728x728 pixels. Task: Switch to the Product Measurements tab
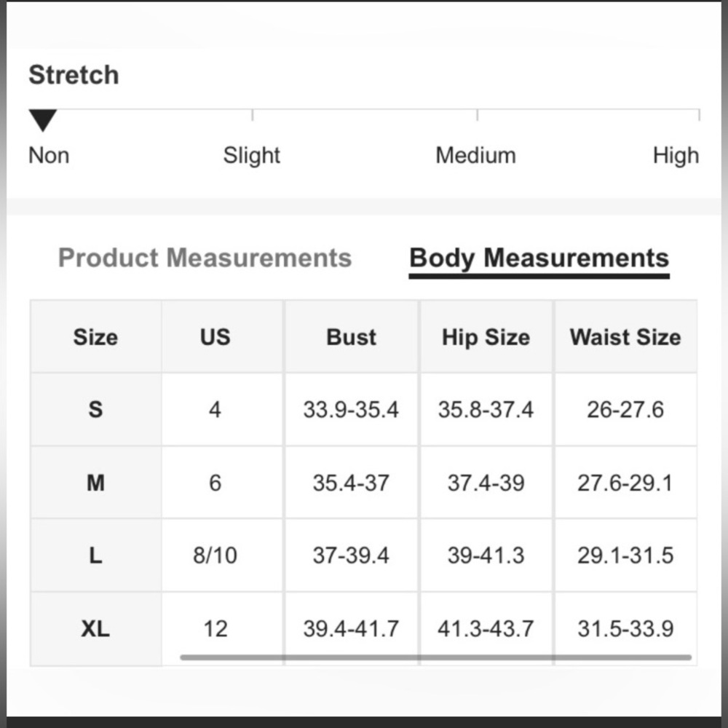pos(205,258)
